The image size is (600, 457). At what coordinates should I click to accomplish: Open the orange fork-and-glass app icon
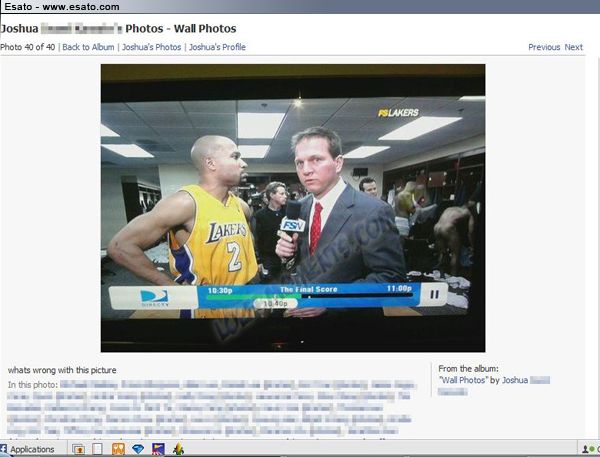pyautogui.click(x=118, y=449)
